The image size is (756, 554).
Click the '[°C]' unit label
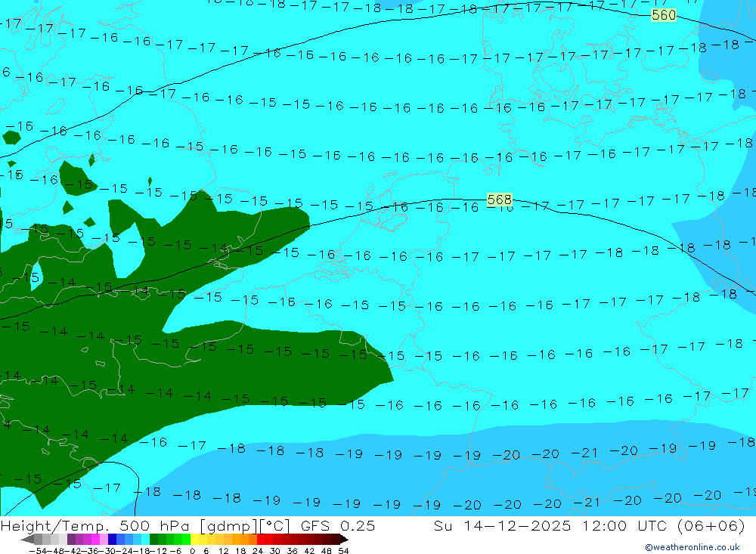[274, 526]
